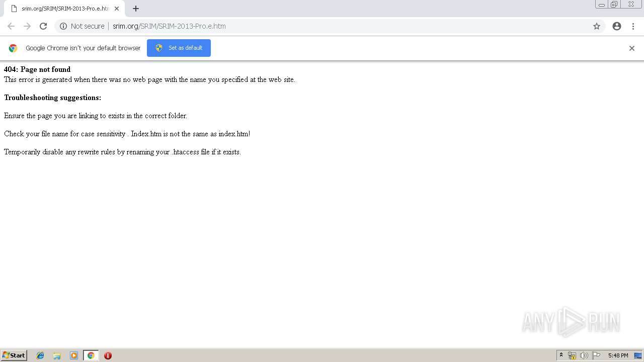Click the 'Chrome isn't your default browser' message
The width and height of the screenshot is (644, 362).
[x=83, y=48]
